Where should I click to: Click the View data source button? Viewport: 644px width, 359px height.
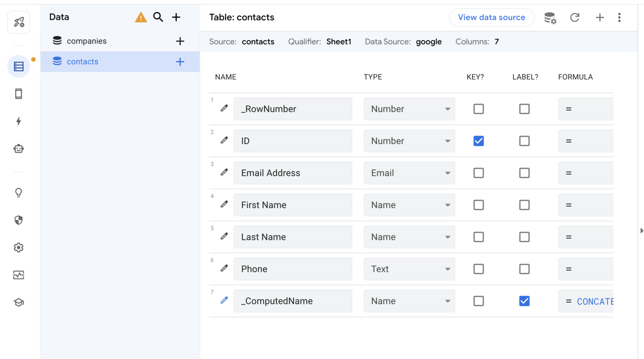(x=491, y=18)
